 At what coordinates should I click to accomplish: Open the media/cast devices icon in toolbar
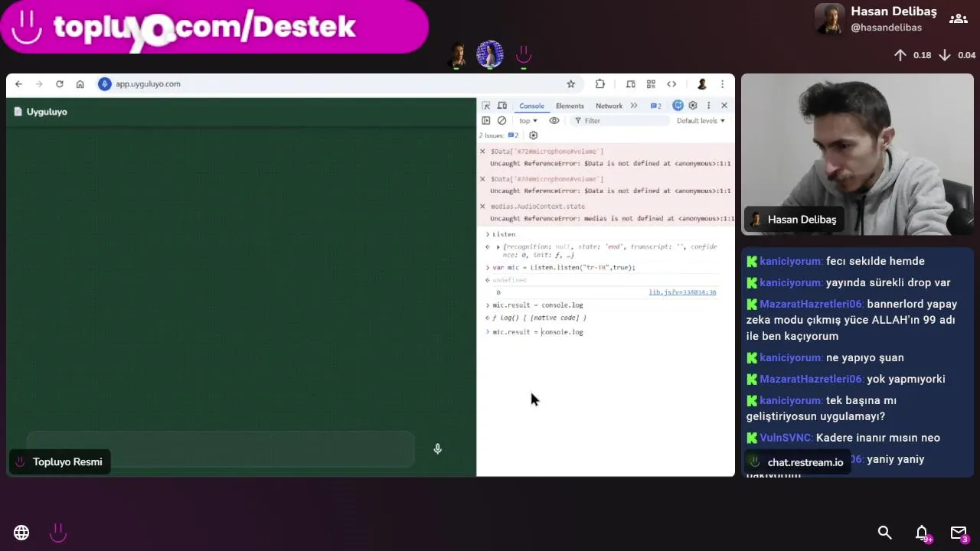pyautogui.click(x=630, y=84)
